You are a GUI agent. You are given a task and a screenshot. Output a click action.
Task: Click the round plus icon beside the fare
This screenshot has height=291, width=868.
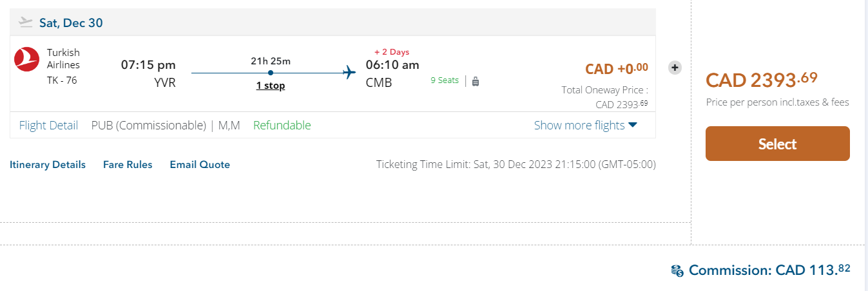point(675,67)
